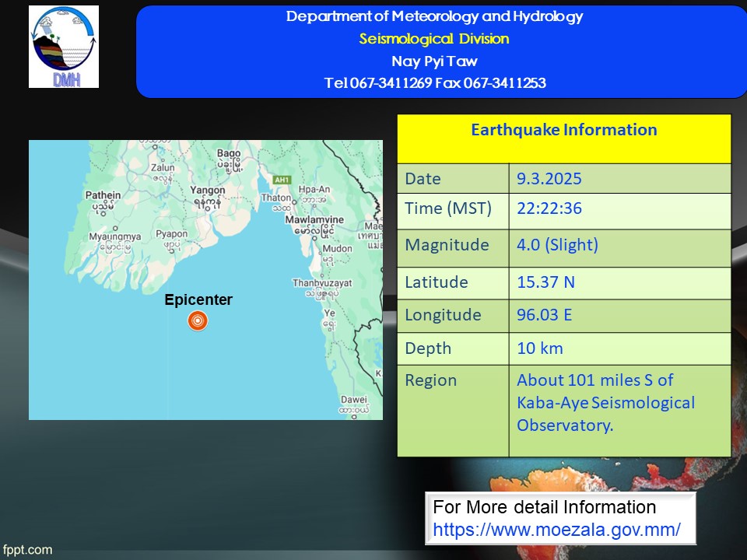Image resolution: width=747 pixels, height=560 pixels.
Task: Click the latitude value 15.37 N
Action: pos(545,282)
